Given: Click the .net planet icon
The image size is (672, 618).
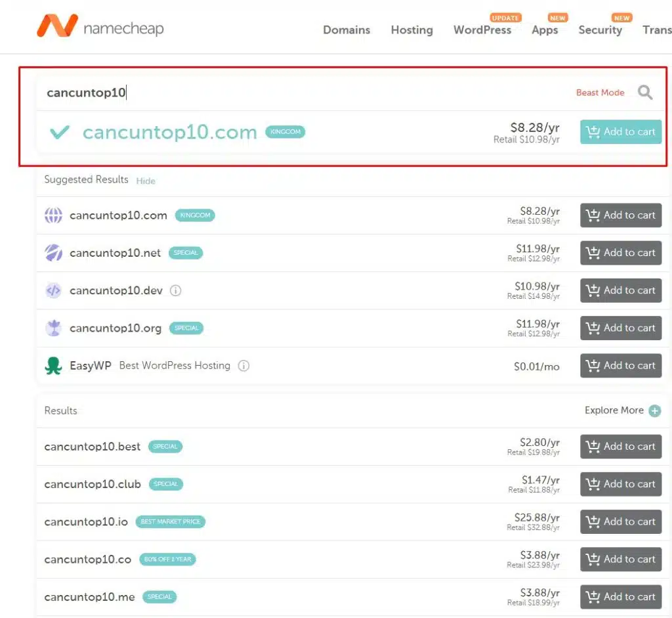Looking at the screenshot, I should click(x=54, y=253).
